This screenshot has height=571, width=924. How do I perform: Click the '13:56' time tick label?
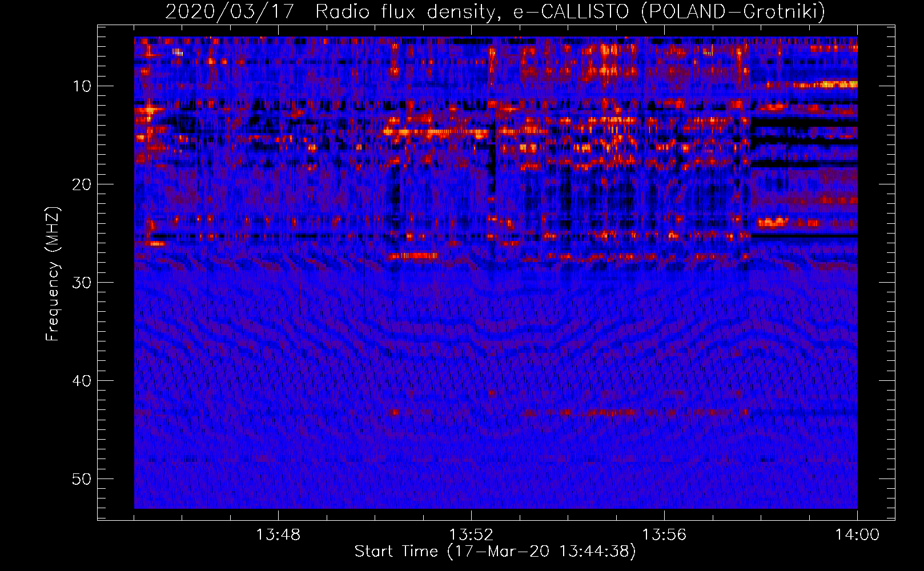click(664, 535)
